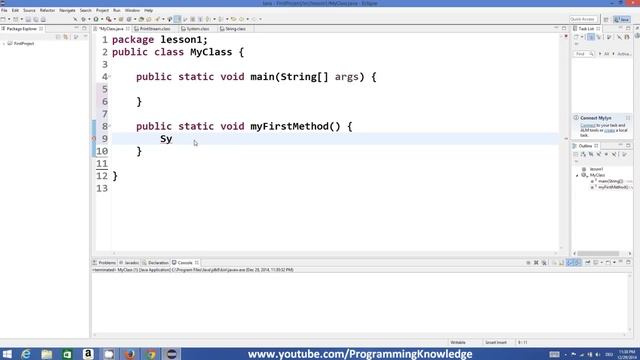
Task: Collapse the MyClass node in Outline
Action: 577,176
